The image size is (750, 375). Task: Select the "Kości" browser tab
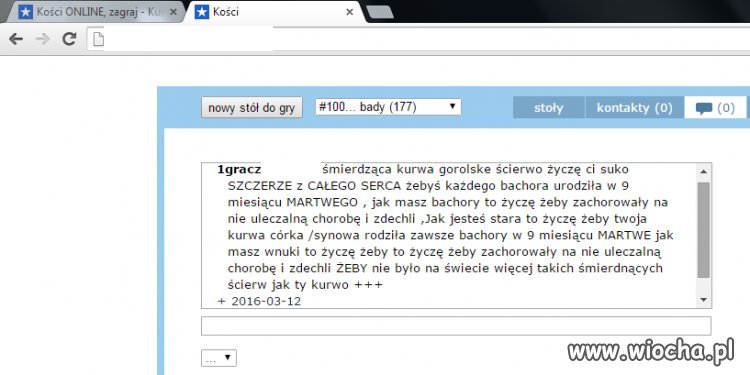pos(275,12)
